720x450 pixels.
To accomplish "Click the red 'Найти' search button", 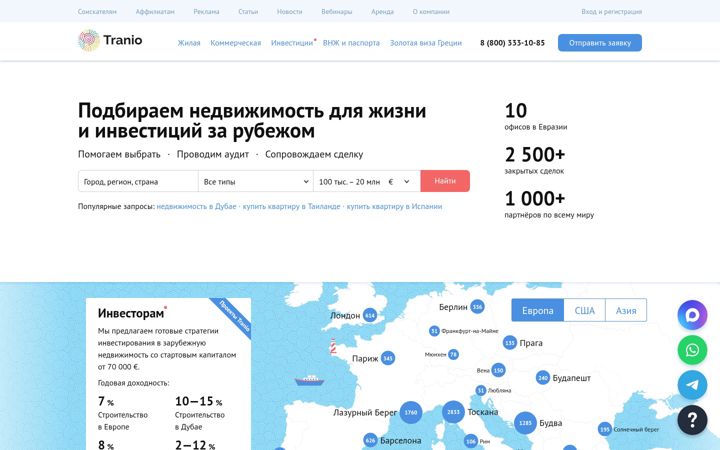I will 445,181.
